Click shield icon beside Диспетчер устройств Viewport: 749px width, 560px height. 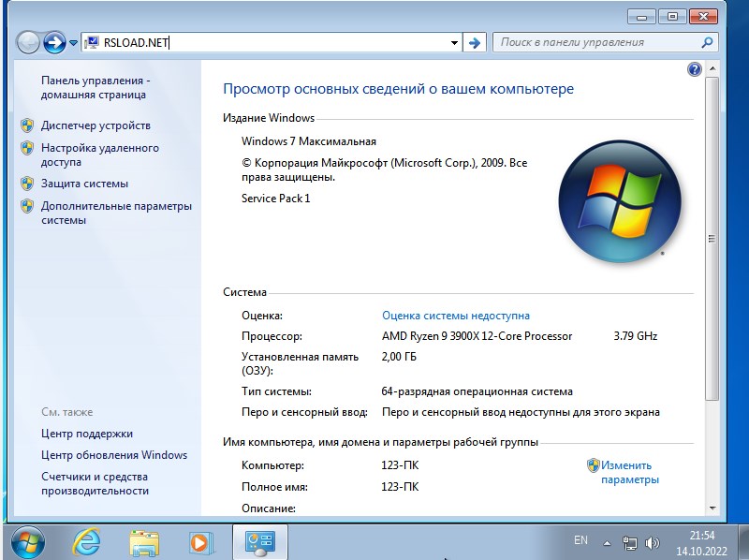tap(27, 125)
